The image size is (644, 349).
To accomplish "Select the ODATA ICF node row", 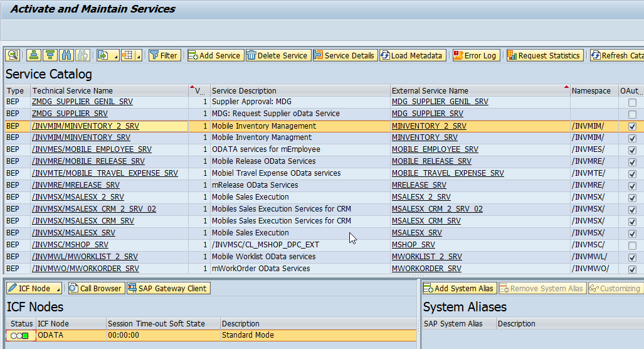I will (x=50, y=335).
